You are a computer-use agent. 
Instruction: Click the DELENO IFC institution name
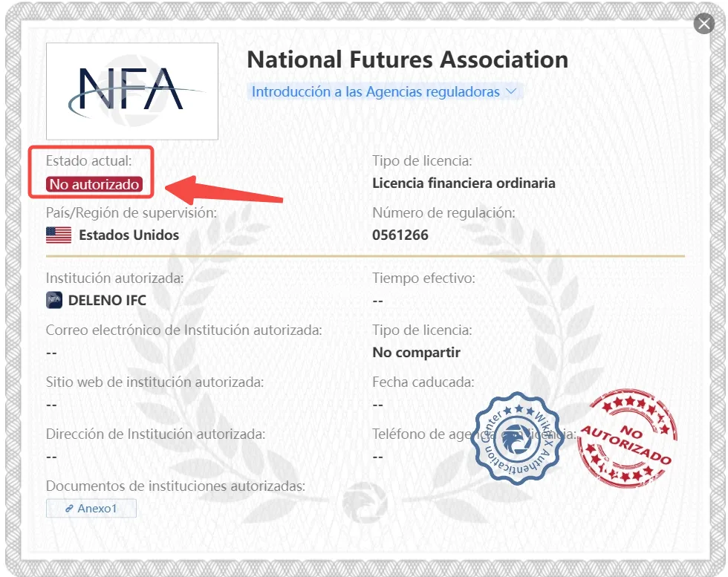point(107,300)
